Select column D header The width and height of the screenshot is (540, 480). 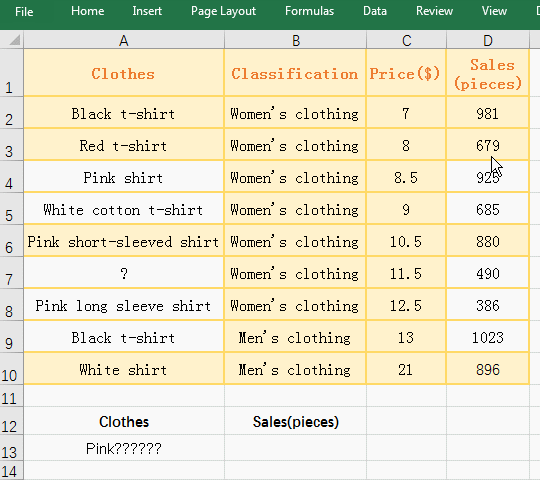(x=488, y=40)
